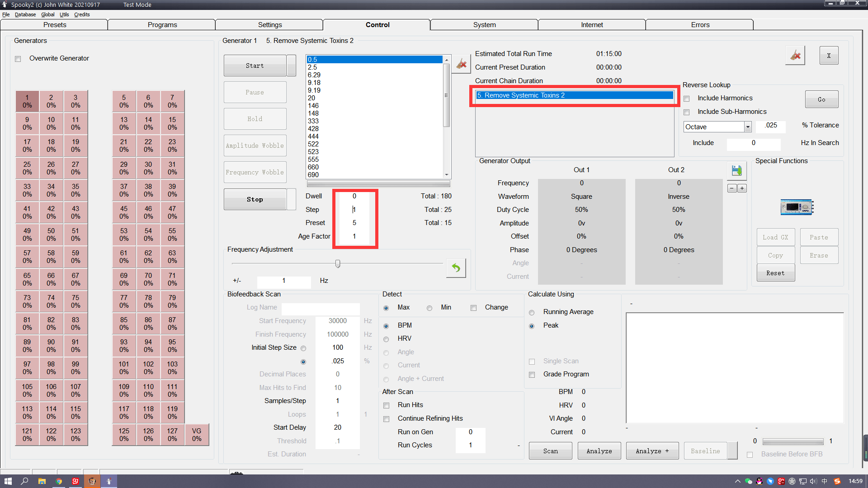Enable the Overwrite Generator checkbox
Viewport: 868px width, 488px height.
[x=18, y=59]
